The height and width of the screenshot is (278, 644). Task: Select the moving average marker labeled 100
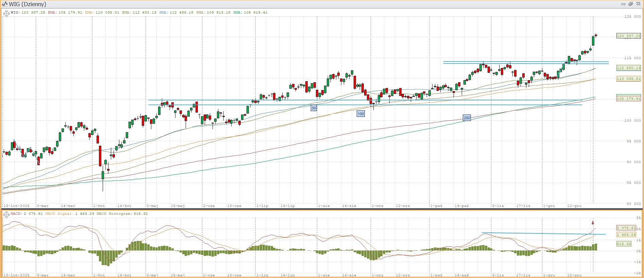coord(361,114)
